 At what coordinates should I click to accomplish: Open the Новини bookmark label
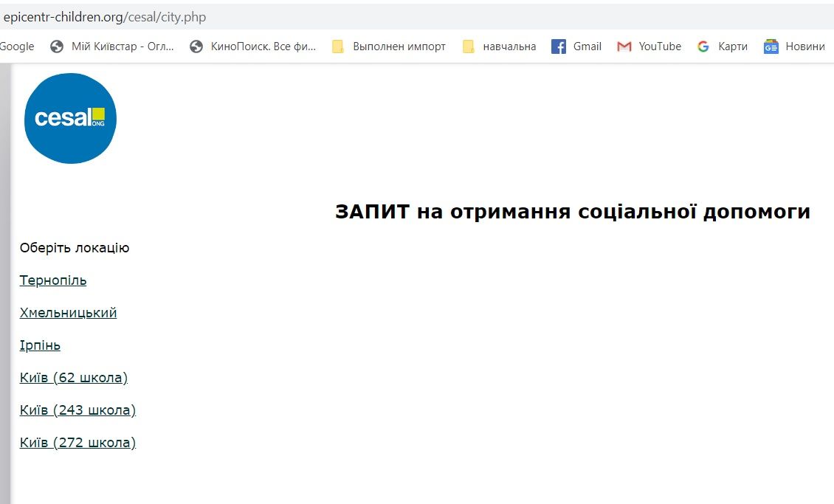(x=804, y=46)
